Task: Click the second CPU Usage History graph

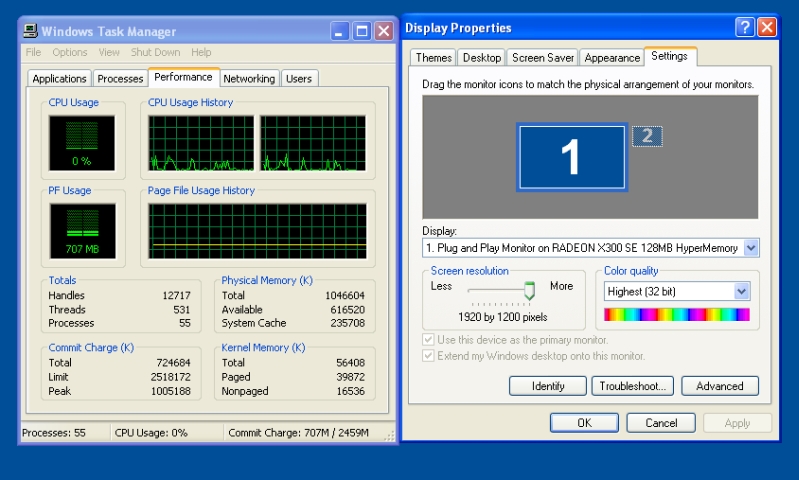Action: [x=313, y=143]
